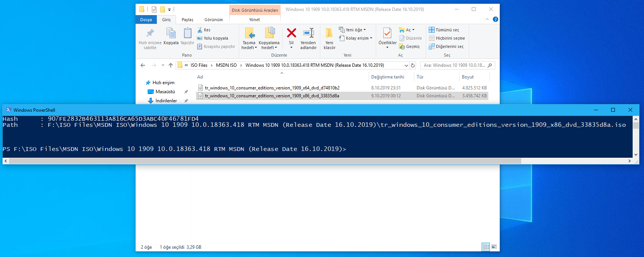Click the PowerShell title bar icon

click(x=8, y=110)
